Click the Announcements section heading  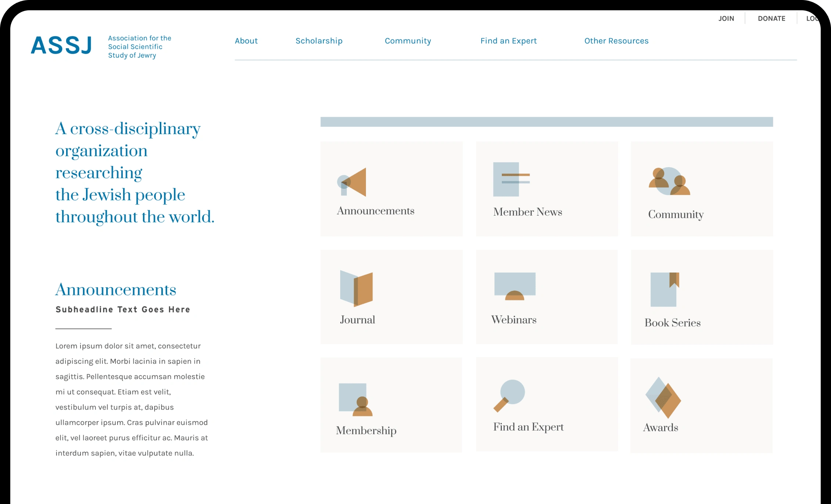(x=116, y=289)
